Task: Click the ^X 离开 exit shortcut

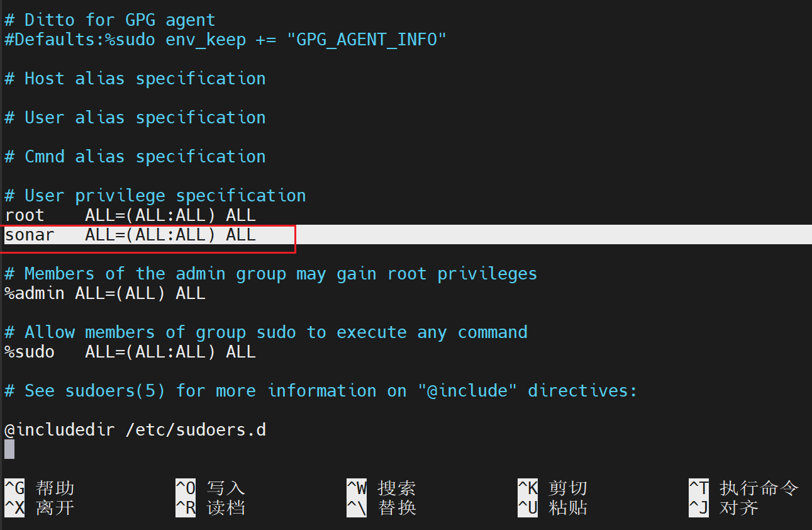Action: (x=40, y=507)
